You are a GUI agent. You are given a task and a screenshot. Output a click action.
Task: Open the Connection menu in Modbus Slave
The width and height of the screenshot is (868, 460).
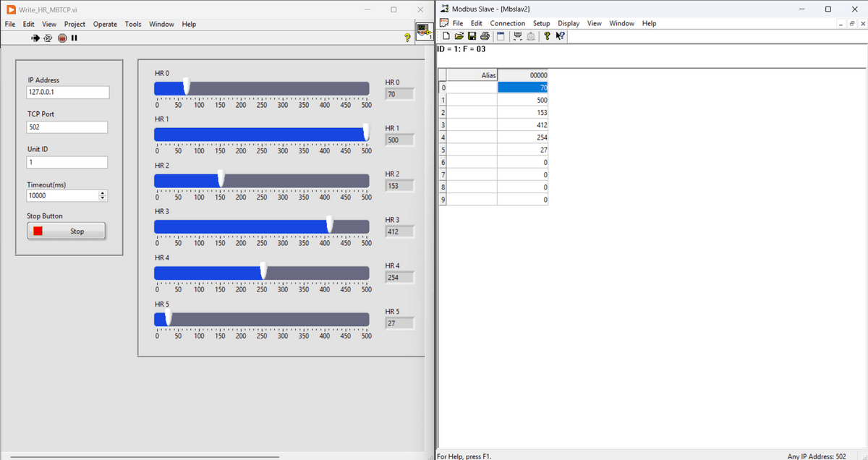[x=508, y=23]
